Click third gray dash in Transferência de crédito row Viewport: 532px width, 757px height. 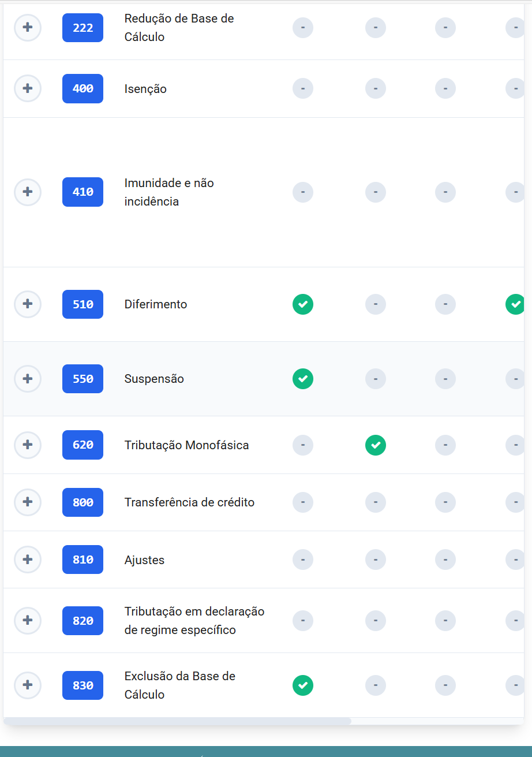click(x=445, y=502)
